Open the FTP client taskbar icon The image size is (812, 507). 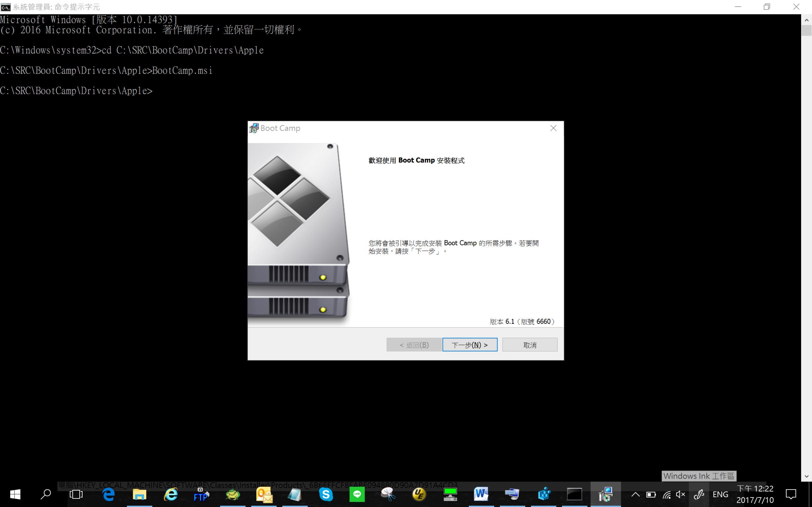click(201, 494)
